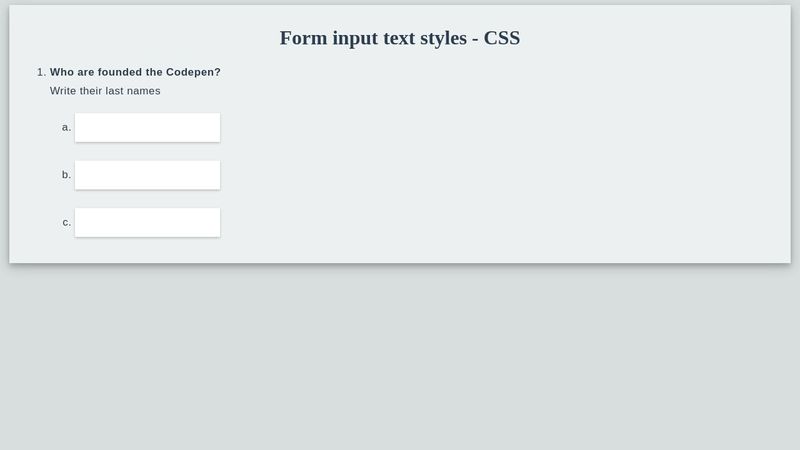
Task: Click the 'Form input text styles - CSS' heading
Action: (x=400, y=38)
